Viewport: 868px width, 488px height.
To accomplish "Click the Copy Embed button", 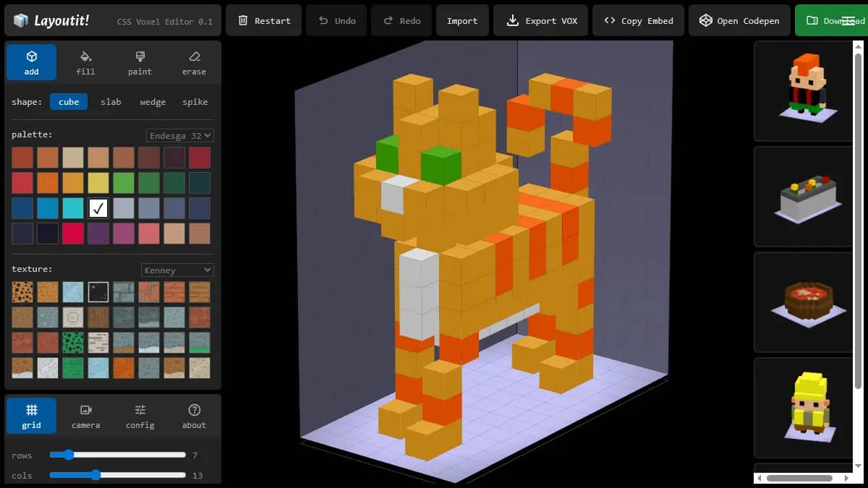I will pyautogui.click(x=638, y=20).
